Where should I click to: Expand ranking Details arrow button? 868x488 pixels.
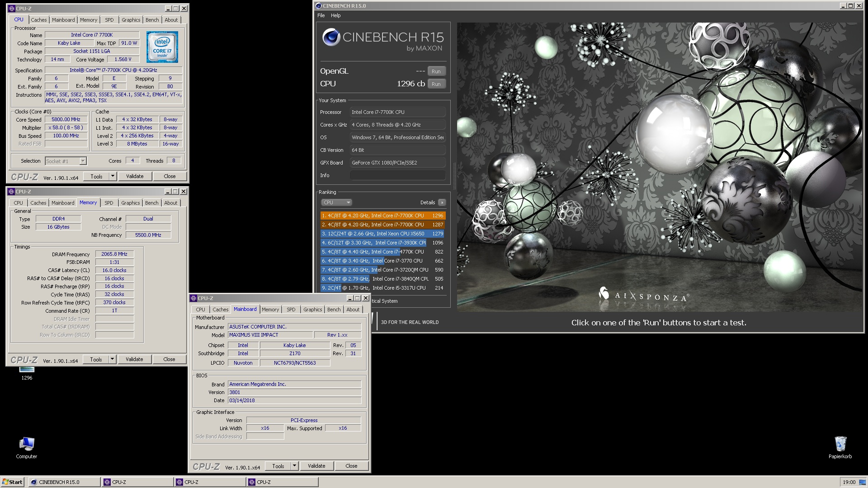pos(442,202)
